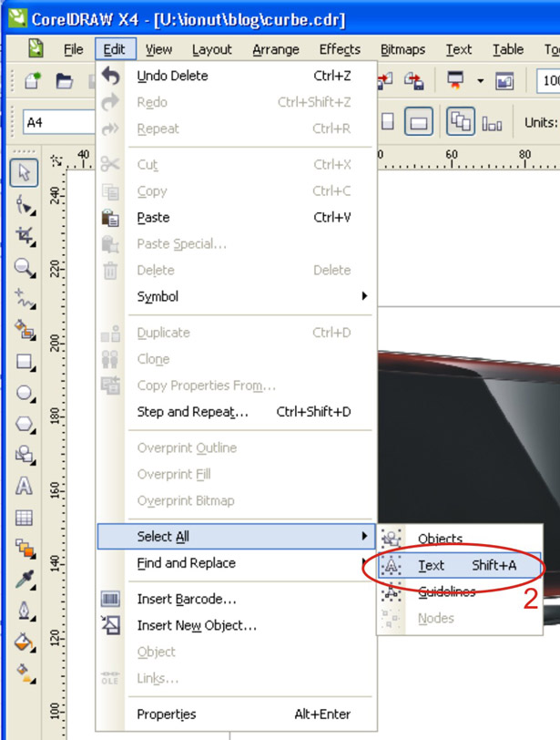Open the Arrange menu

pos(276,49)
